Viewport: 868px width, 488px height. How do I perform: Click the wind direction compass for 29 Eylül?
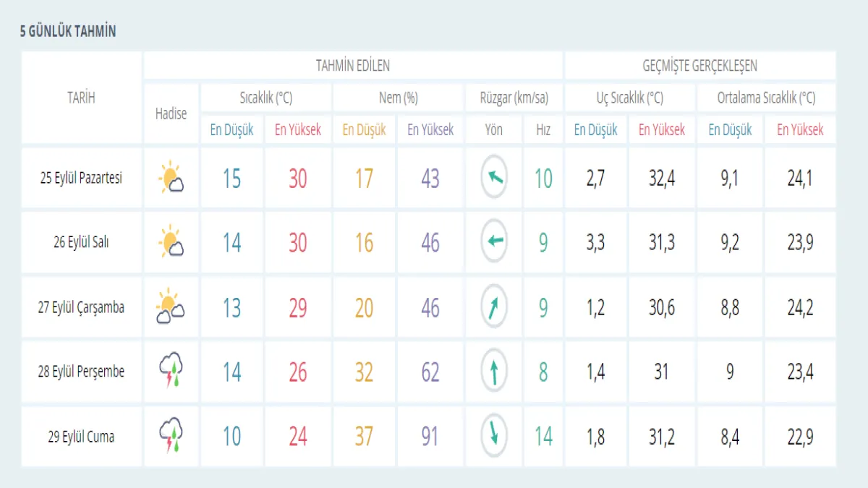tap(494, 437)
